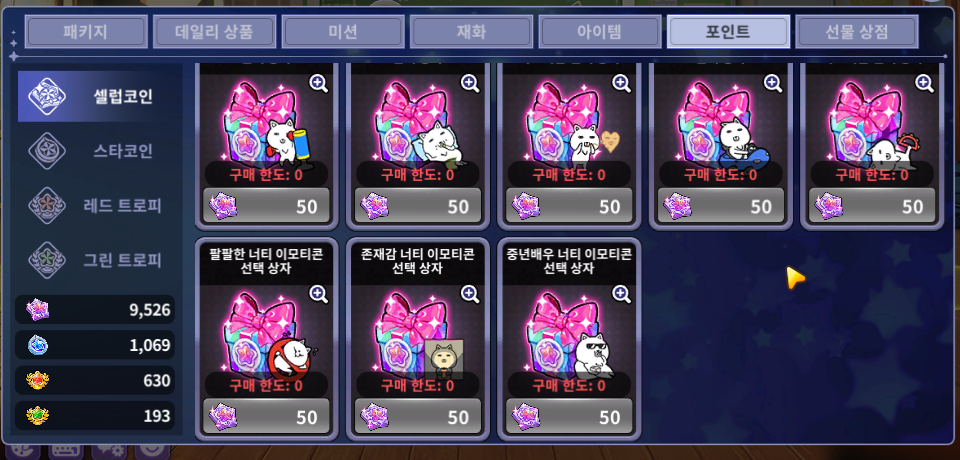The image size is (960, 460).
Task: Buy 팔팔한 너티 box for 50 coins
Action: coord(266,417)
